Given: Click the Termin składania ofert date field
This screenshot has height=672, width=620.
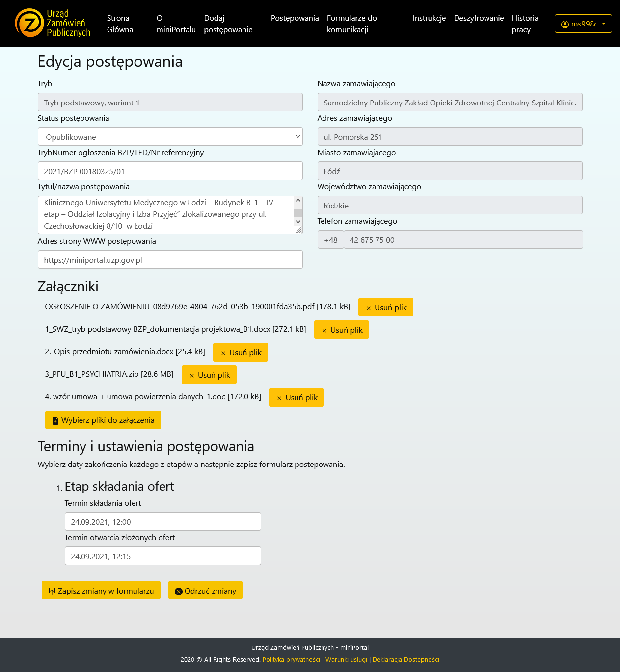Looking at the screenshot, I should pyautogui.click(x=162, y=521).
